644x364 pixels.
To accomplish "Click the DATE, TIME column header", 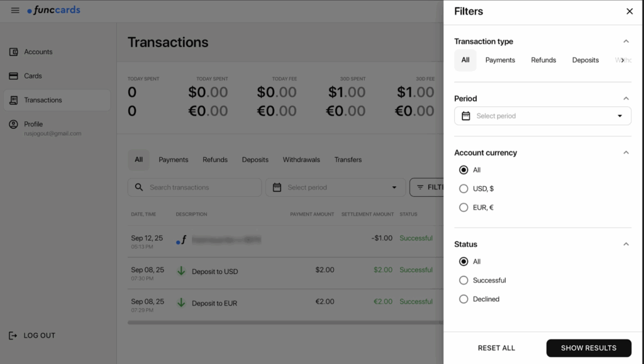I will (x=143, y=214).
